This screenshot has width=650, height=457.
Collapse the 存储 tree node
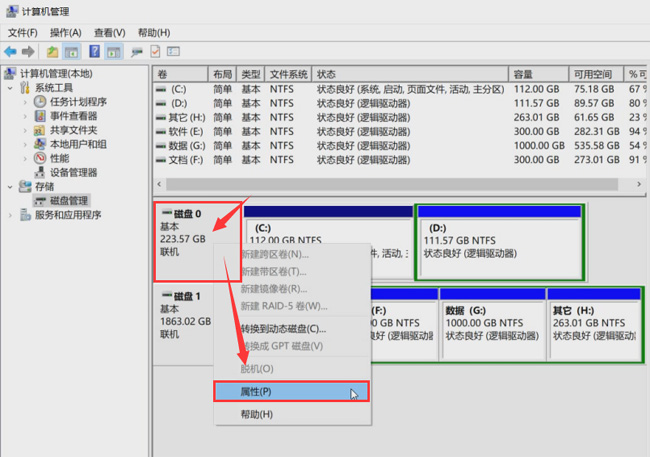click(x=10, y=187)
